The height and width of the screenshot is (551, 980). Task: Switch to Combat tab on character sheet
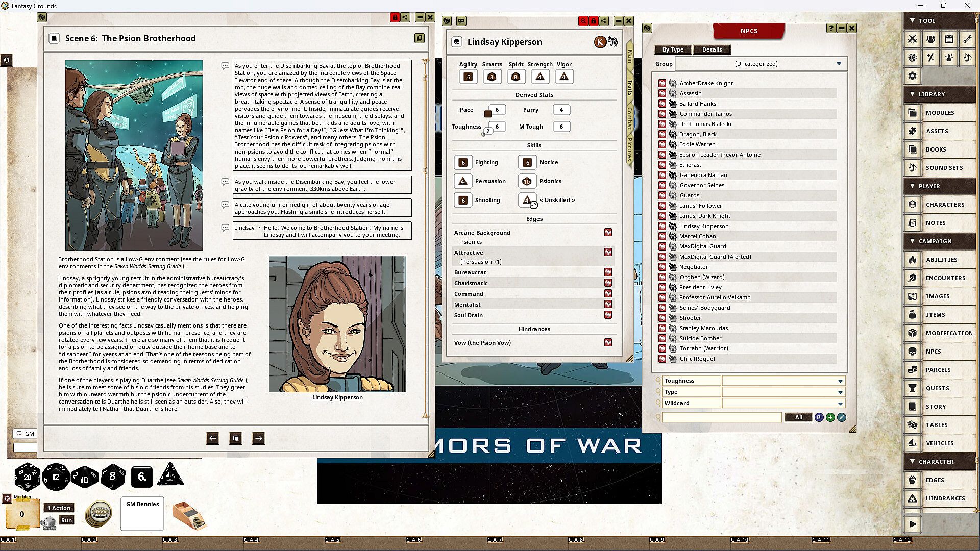pyautogui.click(x=630, y=118)
